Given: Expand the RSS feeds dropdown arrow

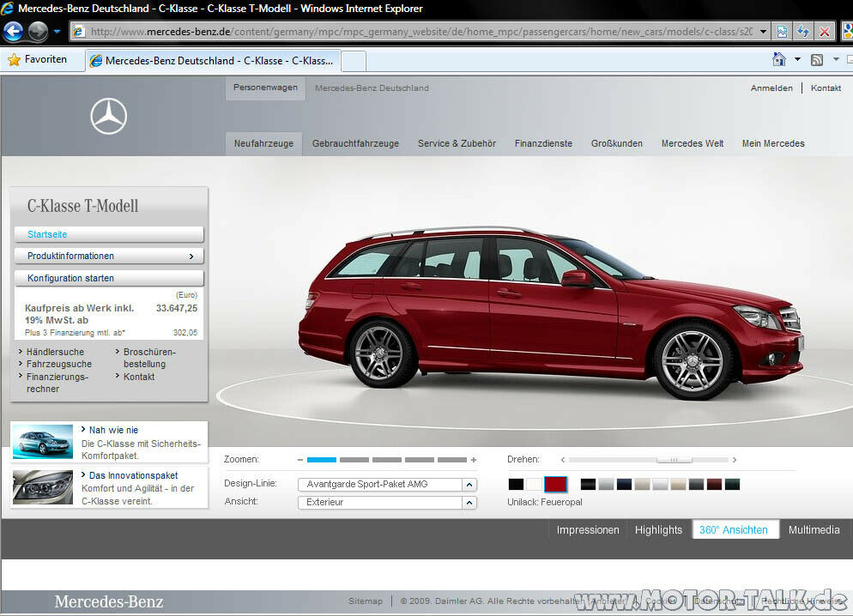Looking at the screenshot, I should [x=836, y=59].
